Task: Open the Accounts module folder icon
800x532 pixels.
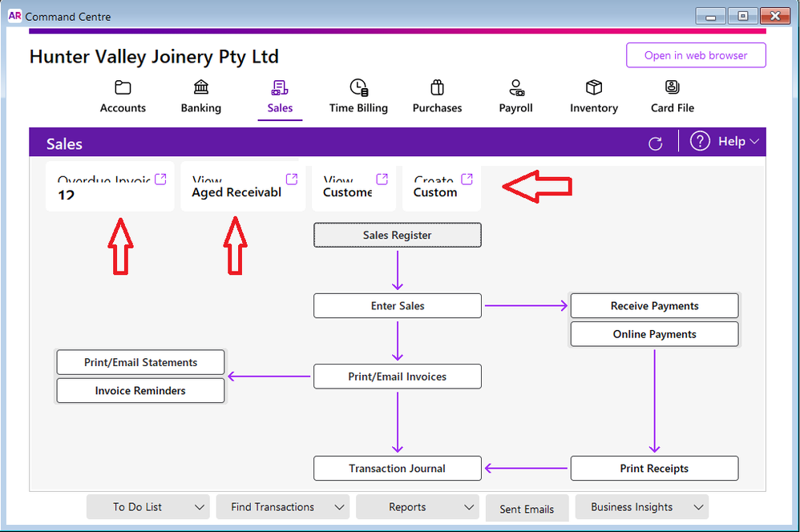Action: coord(123,87)
